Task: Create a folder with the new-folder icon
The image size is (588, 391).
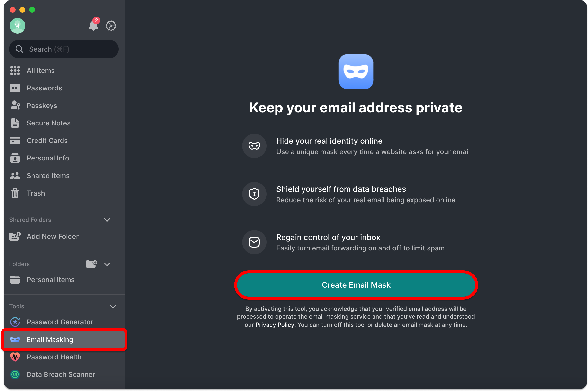Action: tap(91, 264)
